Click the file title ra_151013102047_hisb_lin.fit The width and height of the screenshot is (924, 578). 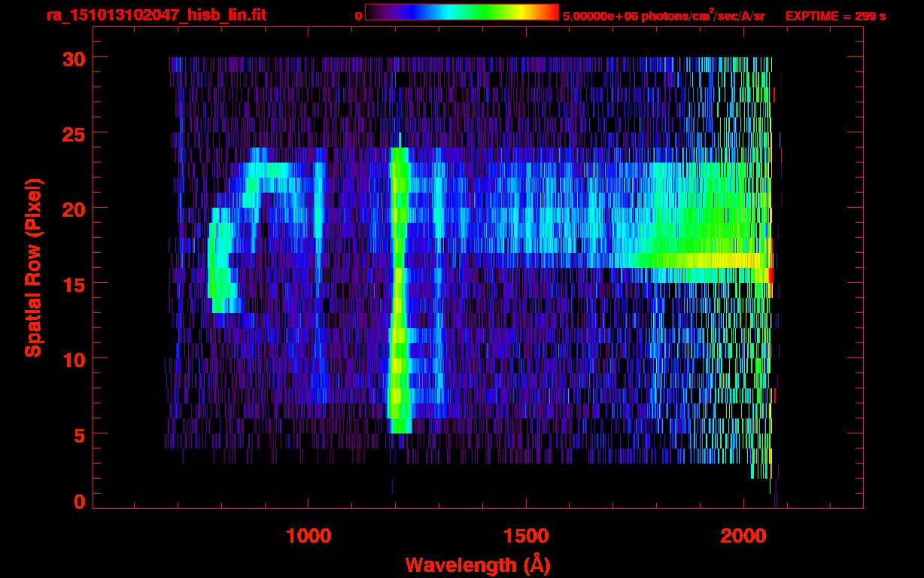(x=156, y=15)
